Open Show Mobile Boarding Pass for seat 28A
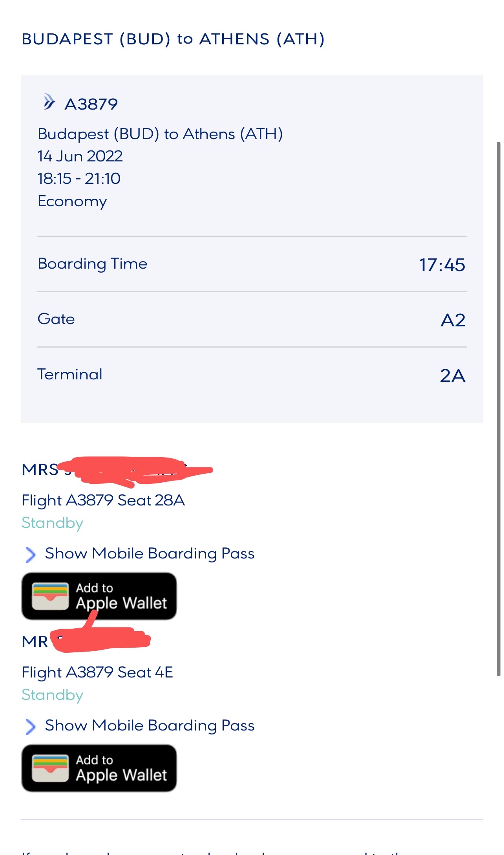 click(150, 554)
